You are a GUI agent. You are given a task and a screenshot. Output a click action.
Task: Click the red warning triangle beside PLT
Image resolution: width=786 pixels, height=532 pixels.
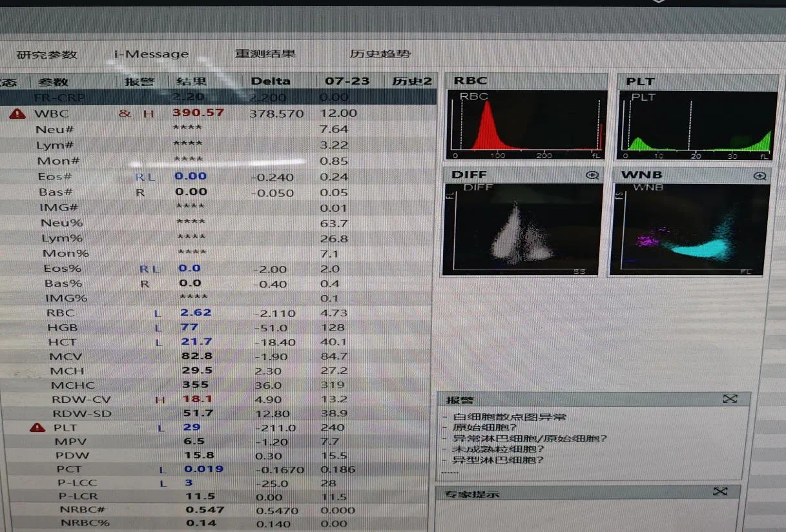(x=38, y=427)
